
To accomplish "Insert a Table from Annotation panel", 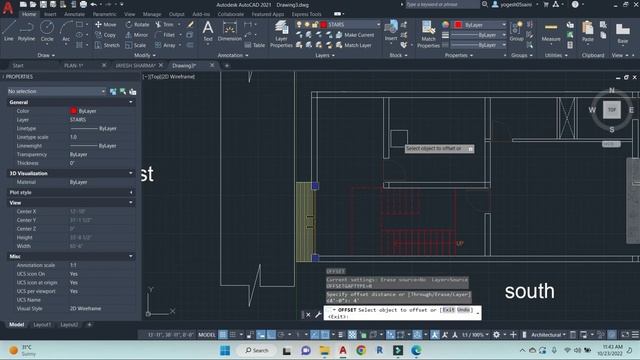I will click(x=255, y=45).
